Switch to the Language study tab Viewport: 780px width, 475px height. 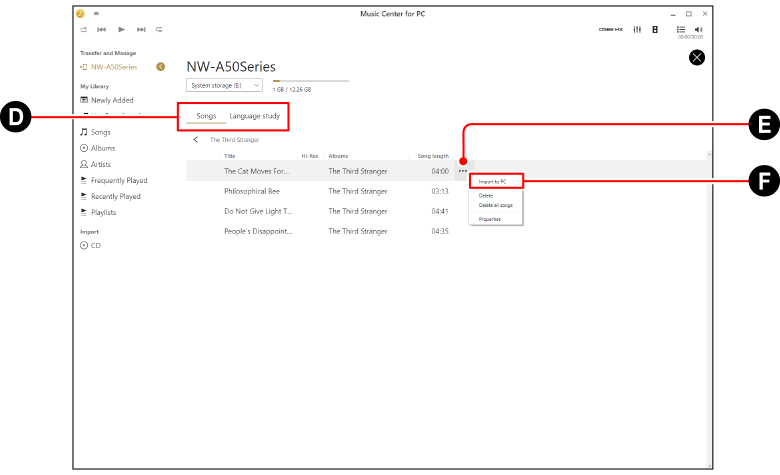point(254,117)
